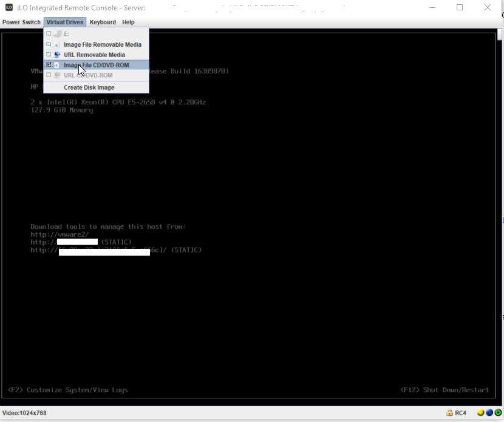
Task: Select Image File Removable Media entry
Action: (96, 44)
